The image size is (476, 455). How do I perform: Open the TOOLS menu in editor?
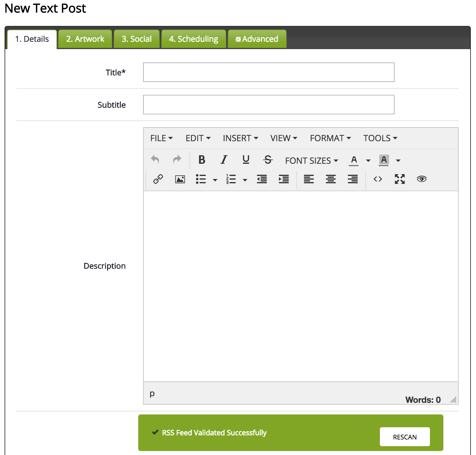pos(380,138)
